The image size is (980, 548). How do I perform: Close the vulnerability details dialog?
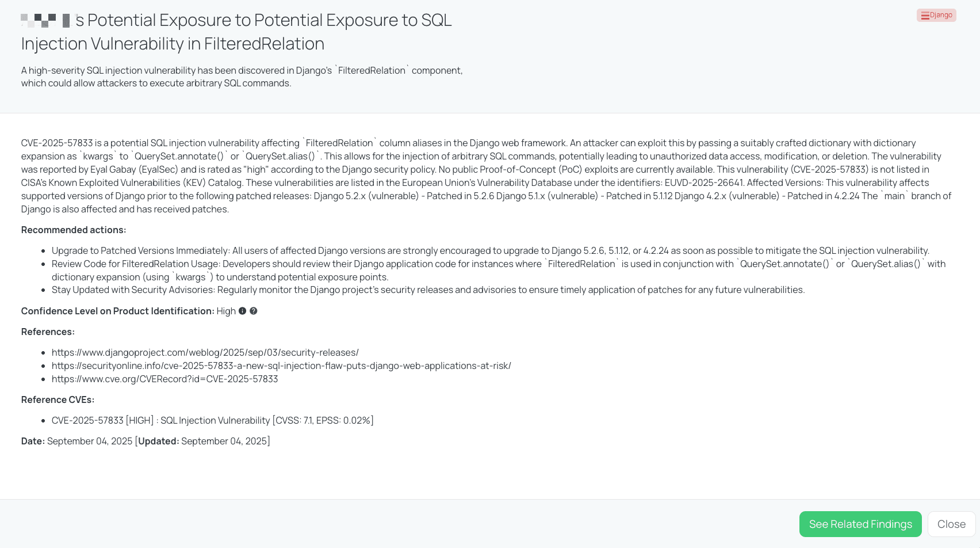pyautogui.click(x=951, y=524)
